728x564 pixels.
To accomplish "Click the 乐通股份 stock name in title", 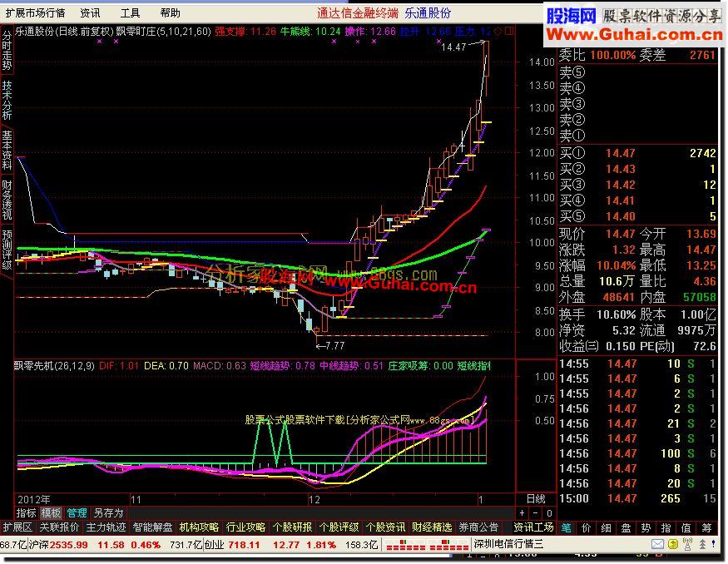I will pyautogui.click(x=427, y=13).
